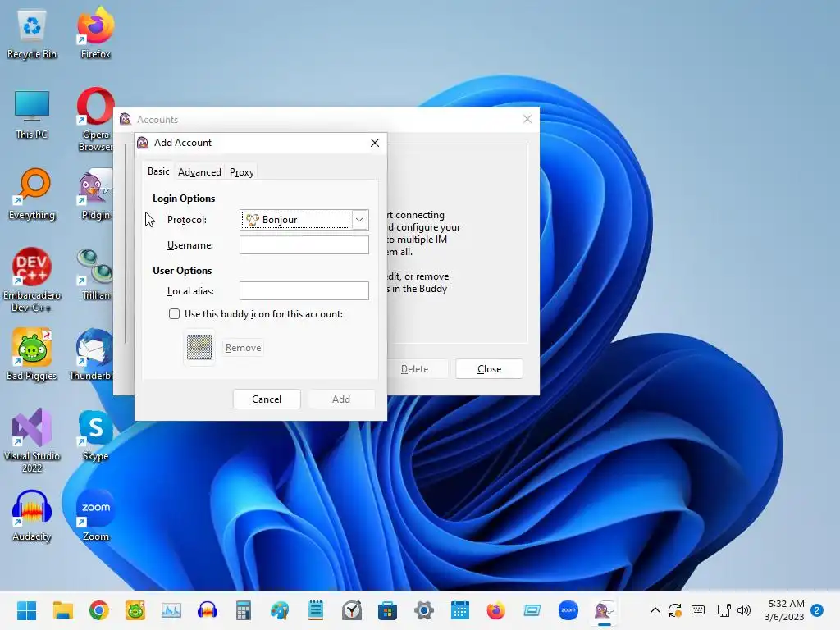Open the Windows Start menu
This screenshot has height=630, width=840.
click(x=27, y=610)
